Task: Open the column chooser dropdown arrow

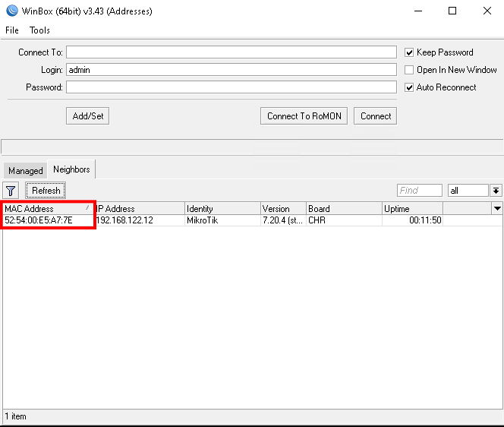Action: click(497, 208)
